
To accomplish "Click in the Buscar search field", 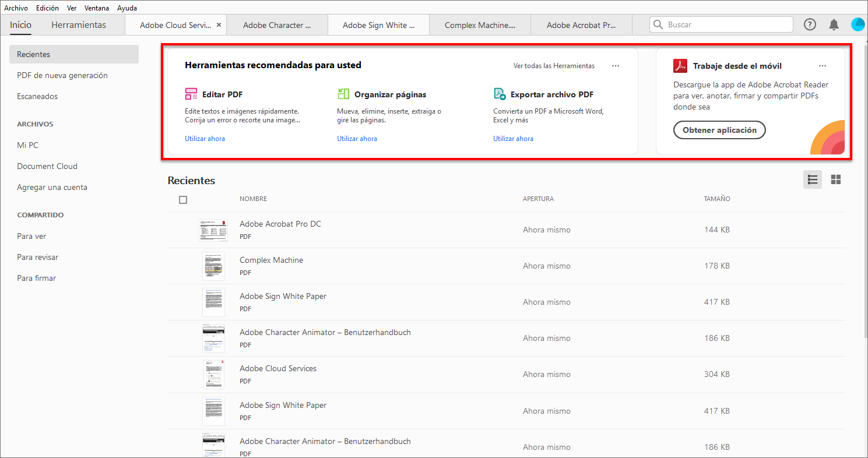I will (x=727, y=24).
